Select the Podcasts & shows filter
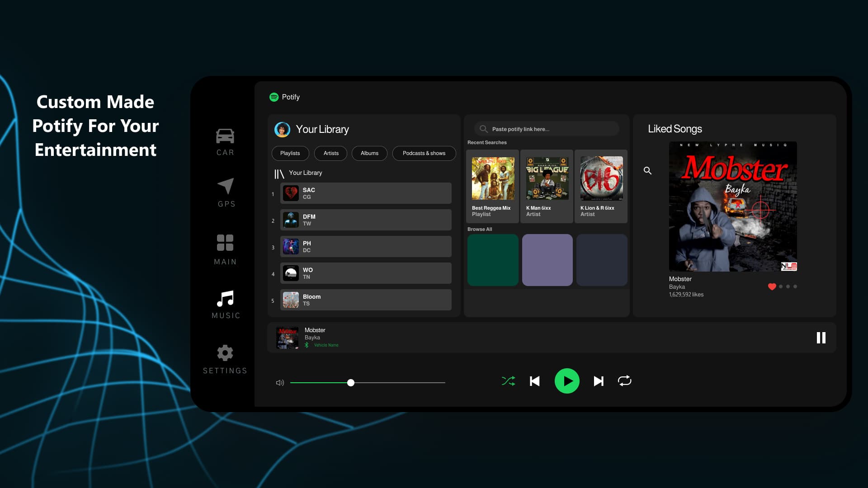 pos(424,153)
